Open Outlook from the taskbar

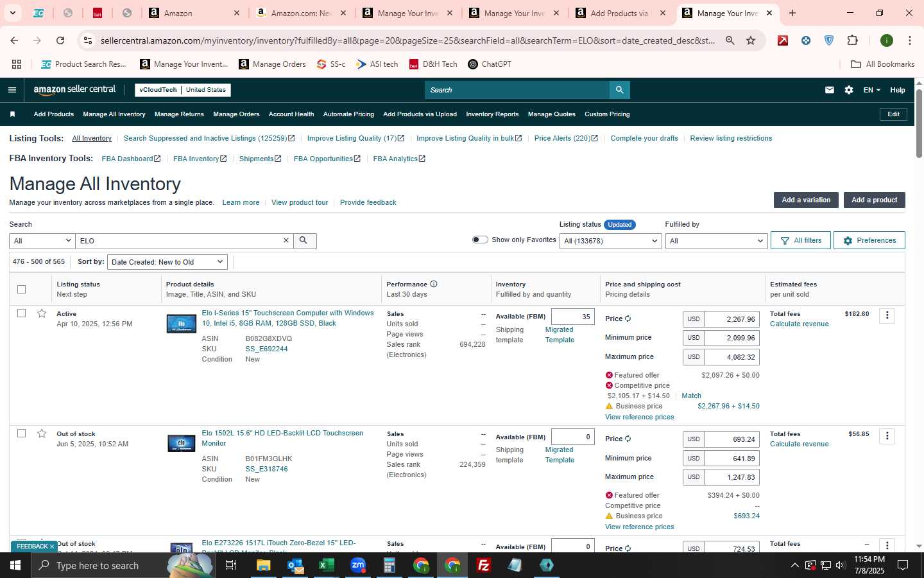pyautogui.click(x=295, y=565)
